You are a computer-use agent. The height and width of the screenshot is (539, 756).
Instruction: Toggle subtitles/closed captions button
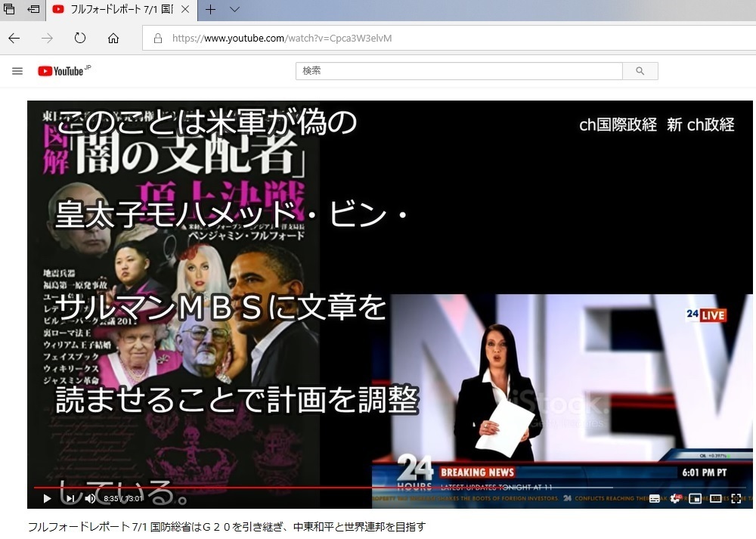click(654, 498)
